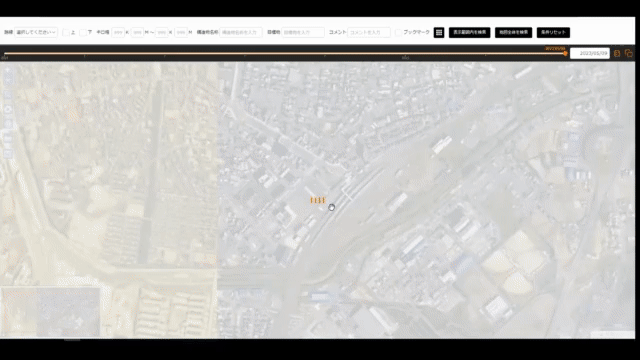Image resolution: width=640 pixels, height=360 pixels.
Task: Click the search entire map button
Action: (x=513, y=32)
